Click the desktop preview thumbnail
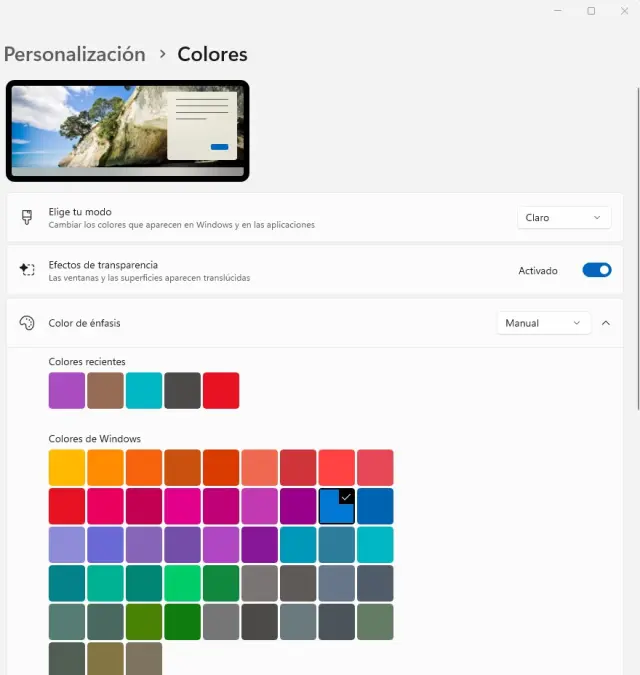This screenshot has width=640, height=675. (127, 130)
